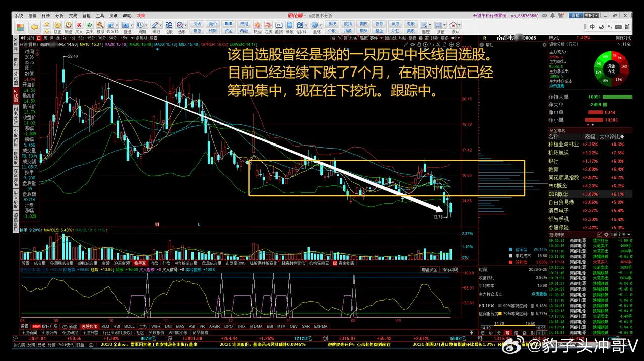644x361 pixels.
Task: Click the up arrow navigation icon
Action: pyautogui.click(x=47, y=24)
